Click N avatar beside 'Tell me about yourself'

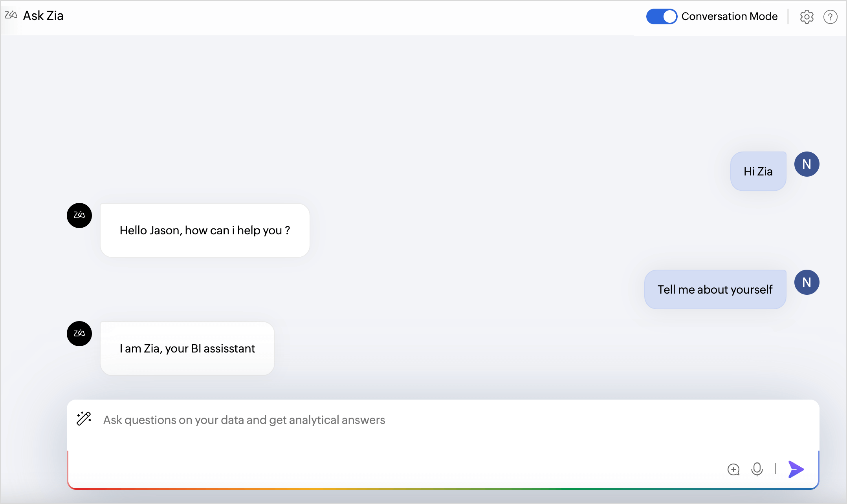coord(807,282)
